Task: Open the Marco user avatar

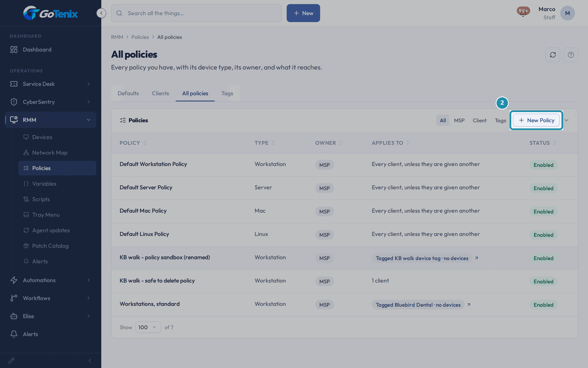Action: tap(567, 13)
